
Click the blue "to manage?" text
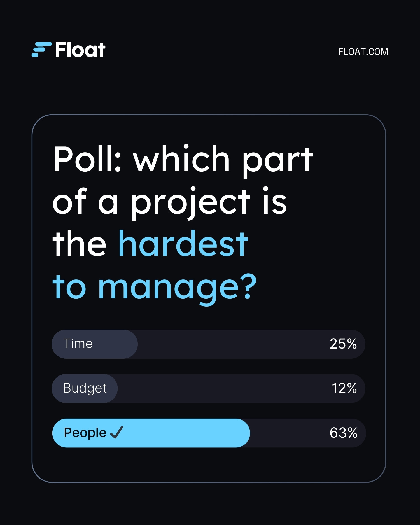point(154,287)
